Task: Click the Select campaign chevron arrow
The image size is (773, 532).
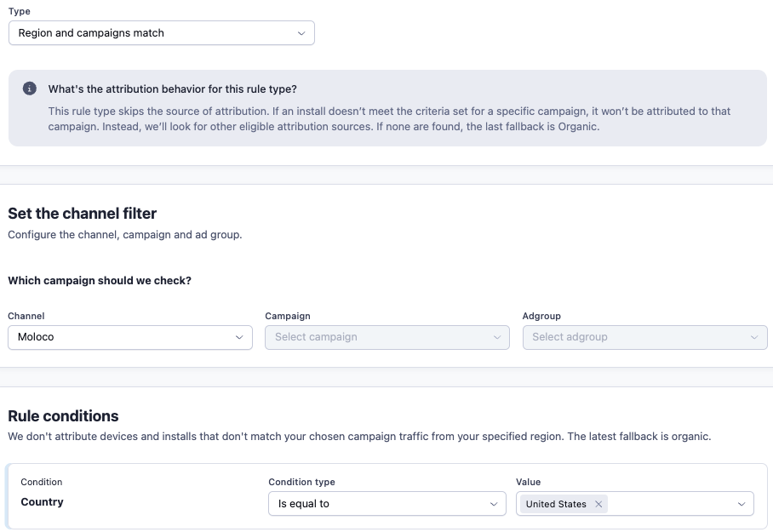Action: tap(497, 337)
